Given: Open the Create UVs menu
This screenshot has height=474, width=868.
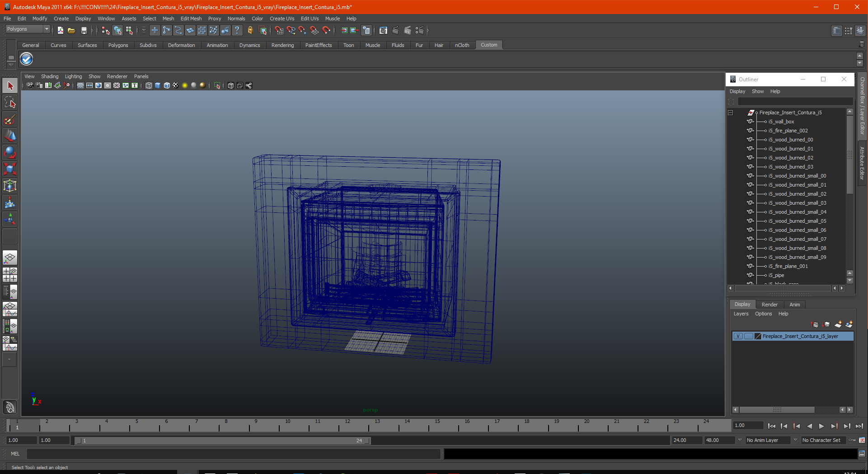Looking at the screenshot, I should tap(282, 19).
